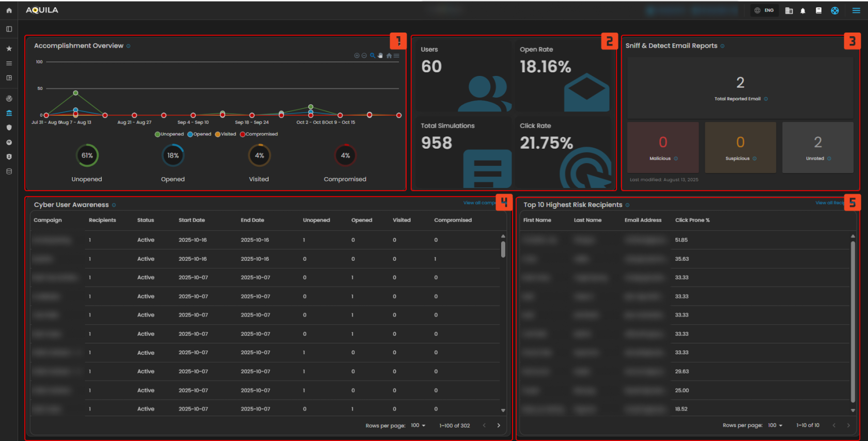Toggle the Opened series in chart legend
The width and height of the screenshot is (868, 441).
click(199, 134)
